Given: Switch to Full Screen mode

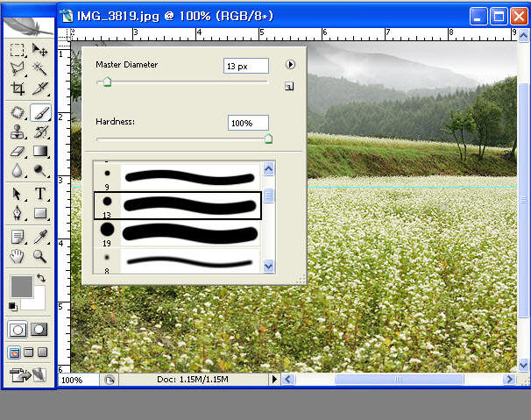Looking at the screenshot, I should (x=42, y=352).
